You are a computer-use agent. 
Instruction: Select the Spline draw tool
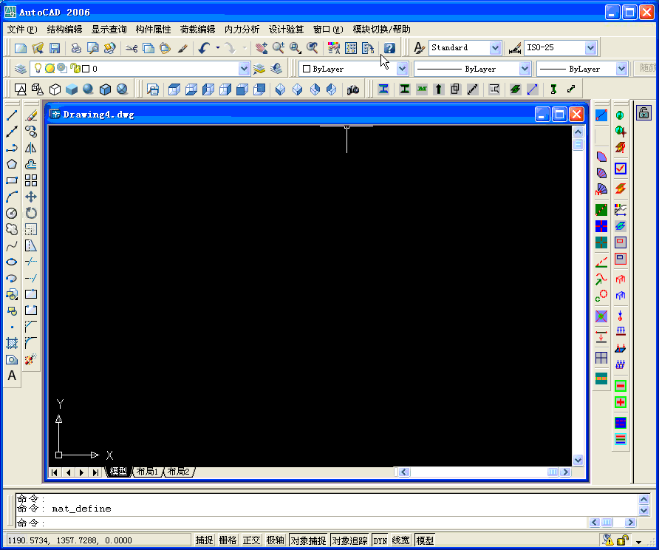(x=12, y=246)
